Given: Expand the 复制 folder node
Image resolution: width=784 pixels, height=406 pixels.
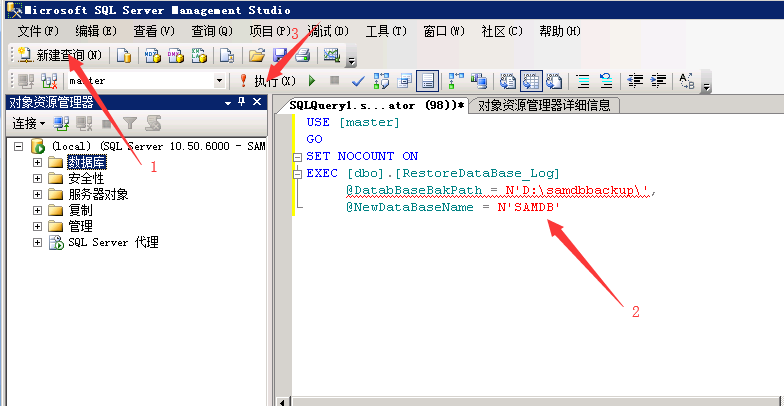Looking at the screenshot, I should [x=37, y=210].
